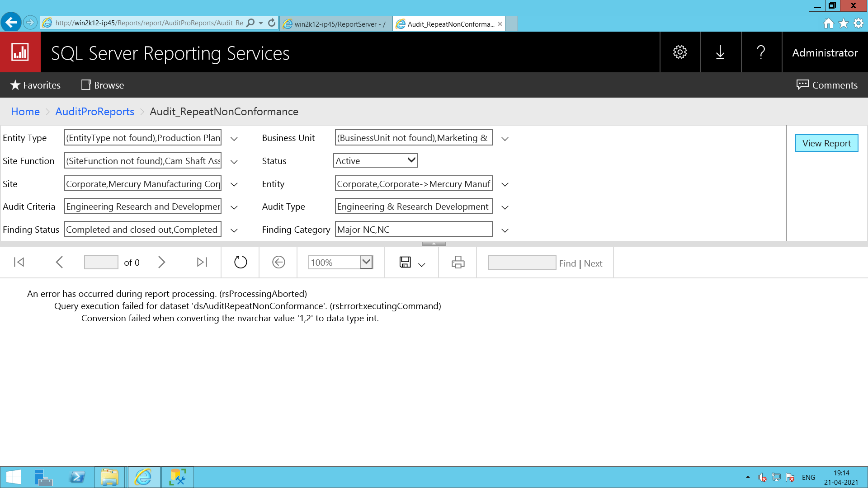Close the Audit_RepeatNonConforma tab
This screenshot has width=868, height=488.
(500, 24)
